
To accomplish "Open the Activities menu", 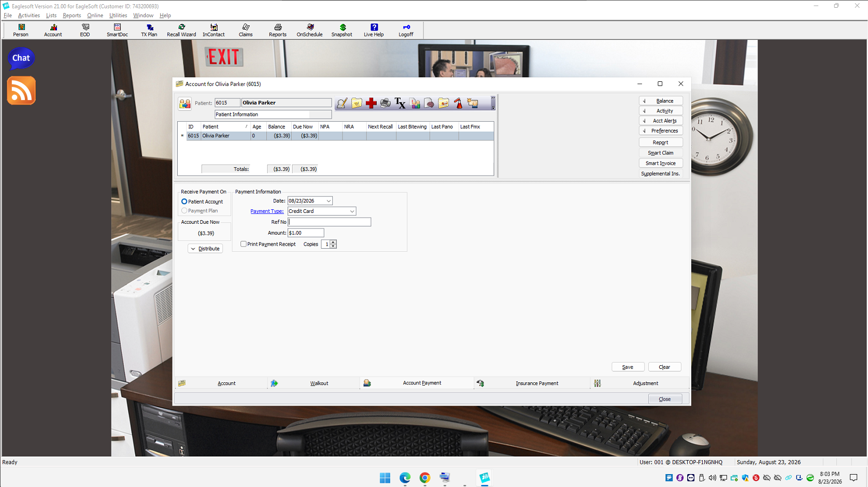I will click(x=29, y=16).
